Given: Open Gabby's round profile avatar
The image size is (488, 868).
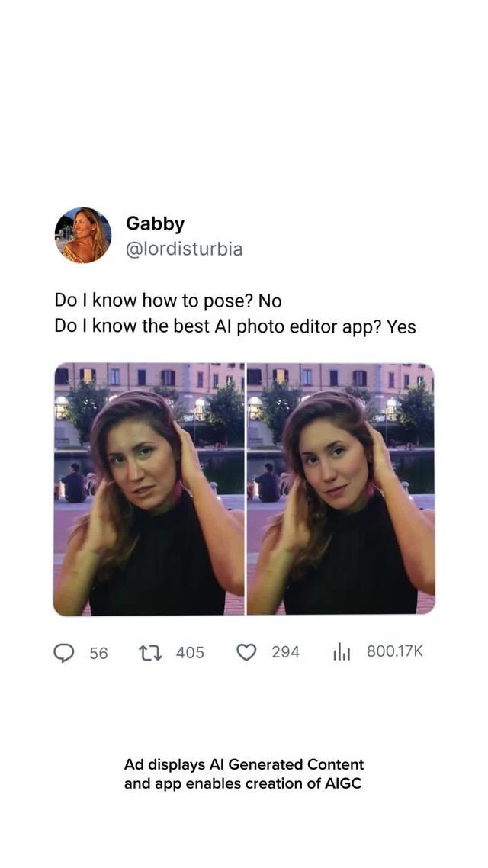Looking at the screenshot, I should click(83, 235).
